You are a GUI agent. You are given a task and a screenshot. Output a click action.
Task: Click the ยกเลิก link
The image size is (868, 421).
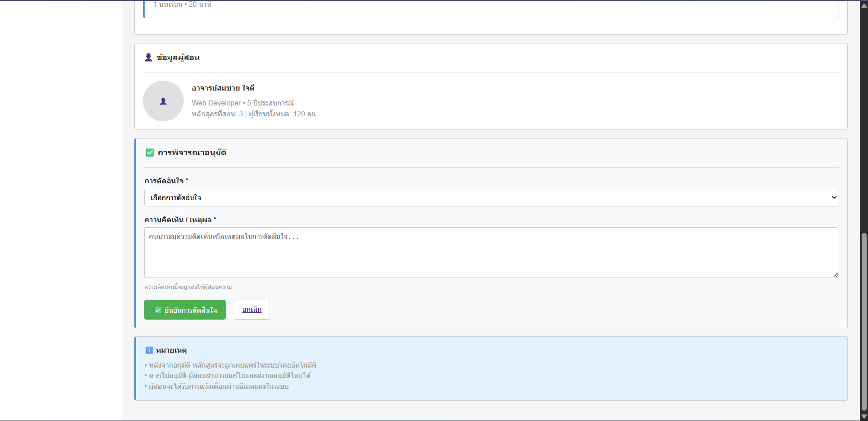pos(252,310)
